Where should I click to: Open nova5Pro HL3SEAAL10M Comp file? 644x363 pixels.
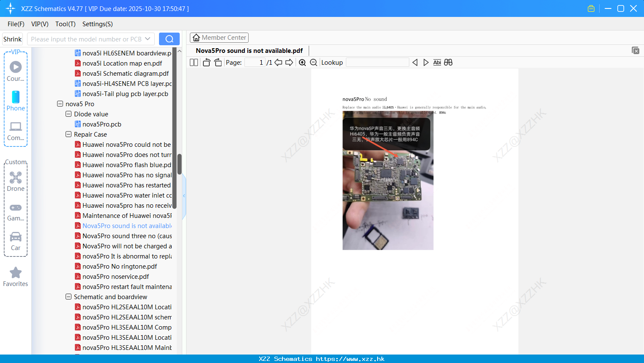tap(123, 327)
